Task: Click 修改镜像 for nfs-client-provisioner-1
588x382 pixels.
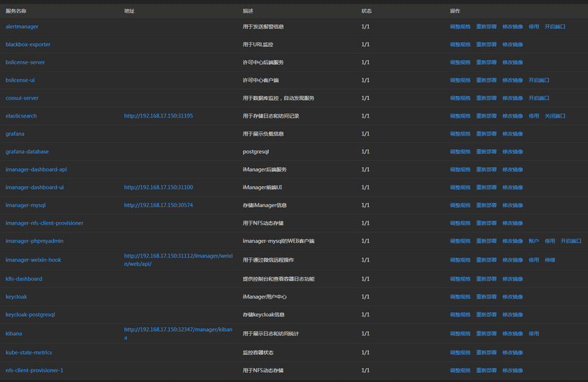Action: (x=512, y=370)
